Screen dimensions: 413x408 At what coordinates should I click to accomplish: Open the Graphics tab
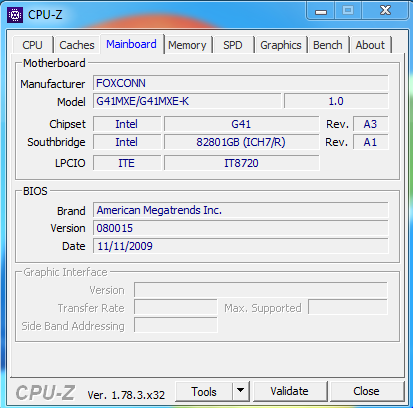(x=281, y=45)
